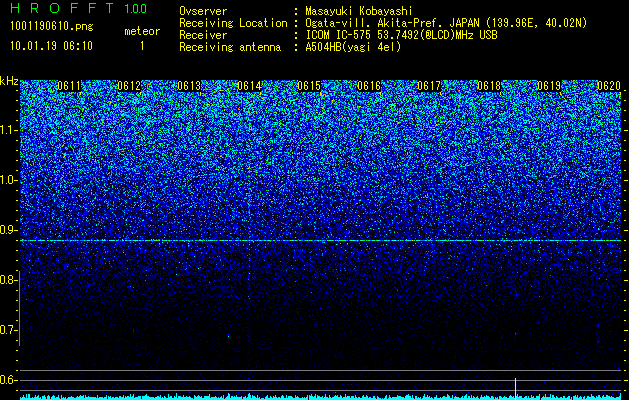Click the Receiving antenna label
Screen dimensions: 629x400
coord(230,47)
